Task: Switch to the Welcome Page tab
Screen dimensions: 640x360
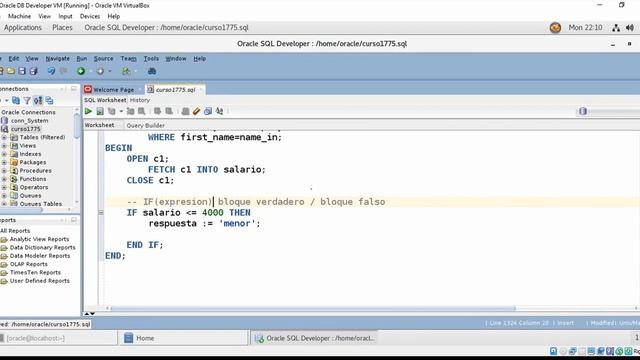Action: click(x=113, y=89)
